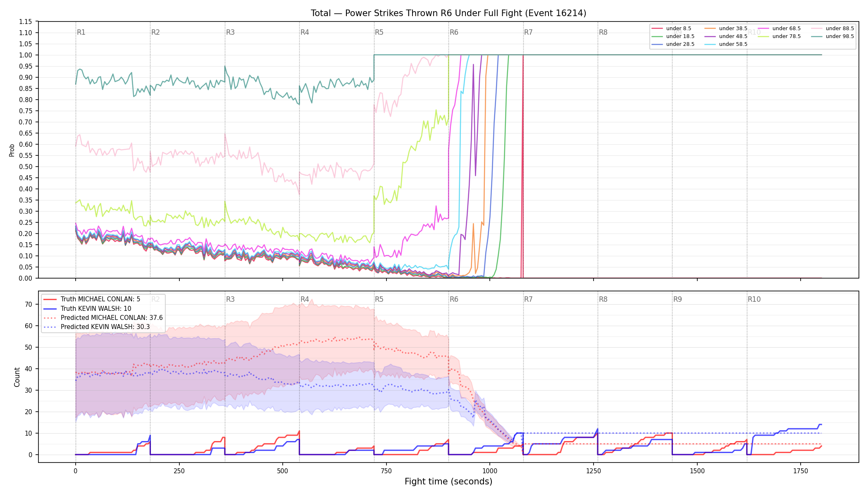The height and width of the screenshot is (496, 868).
Task: Click 'Truth KEVIN WALSH: 10' legend entry
Action: pyautogui.click(x=87, y=308)
